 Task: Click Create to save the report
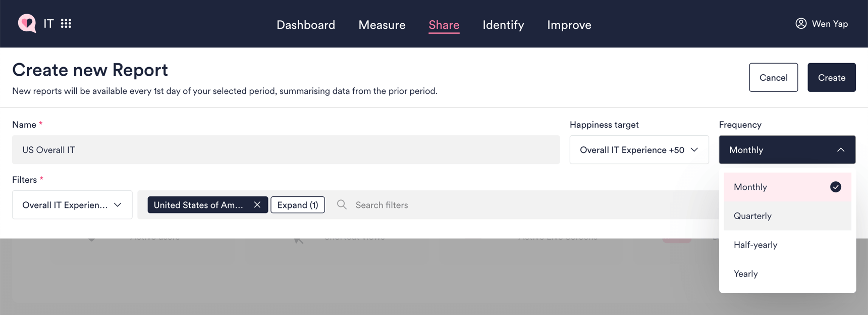click(831, 77)
